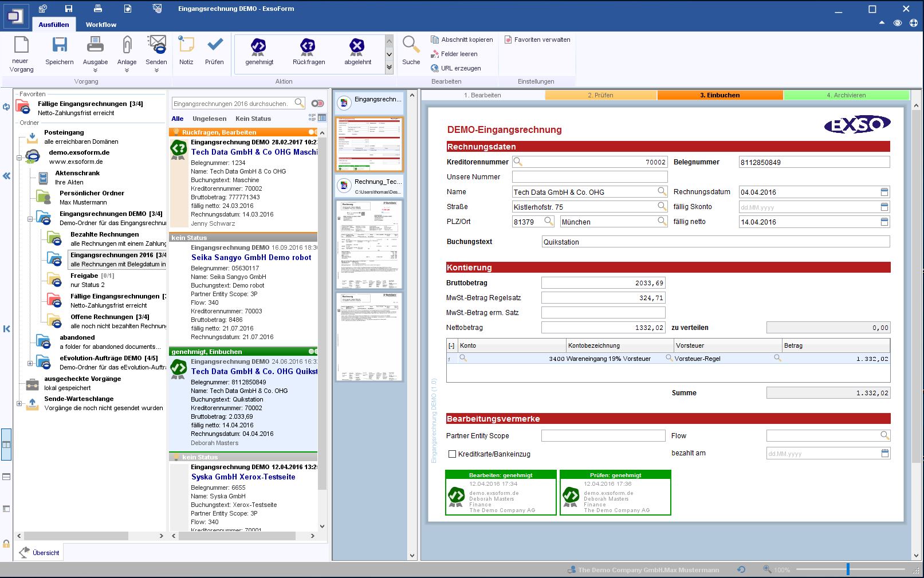Click URL erzeugen
924x578 pixels.
click(456, 68)
